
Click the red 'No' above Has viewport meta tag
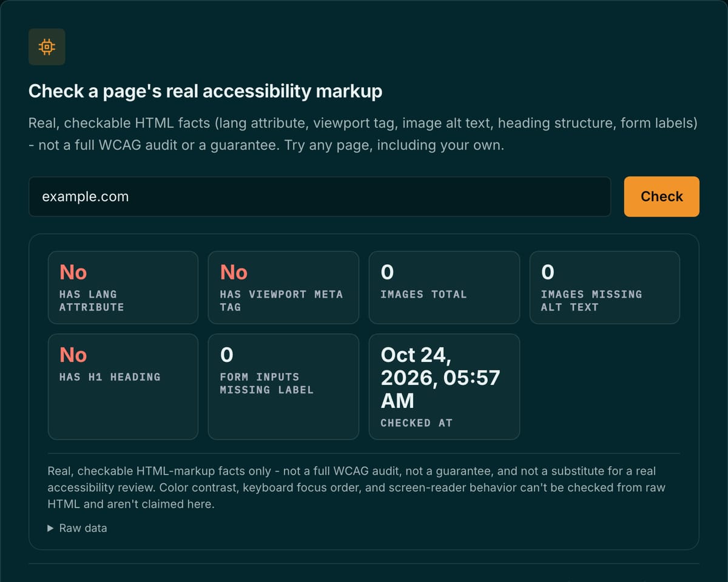tap(234, 272)
